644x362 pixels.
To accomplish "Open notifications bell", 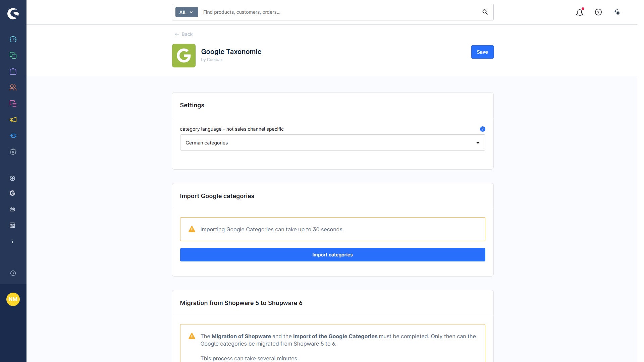I will click(580, 12).
